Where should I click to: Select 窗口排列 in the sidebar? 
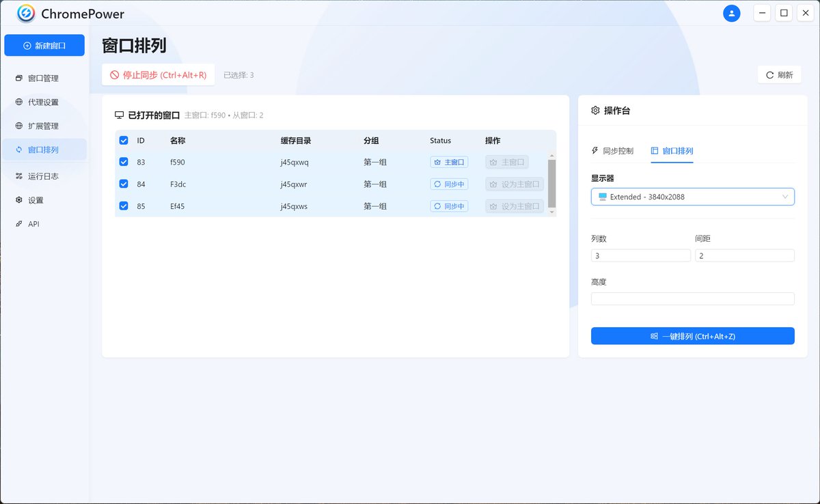point(44,150)
